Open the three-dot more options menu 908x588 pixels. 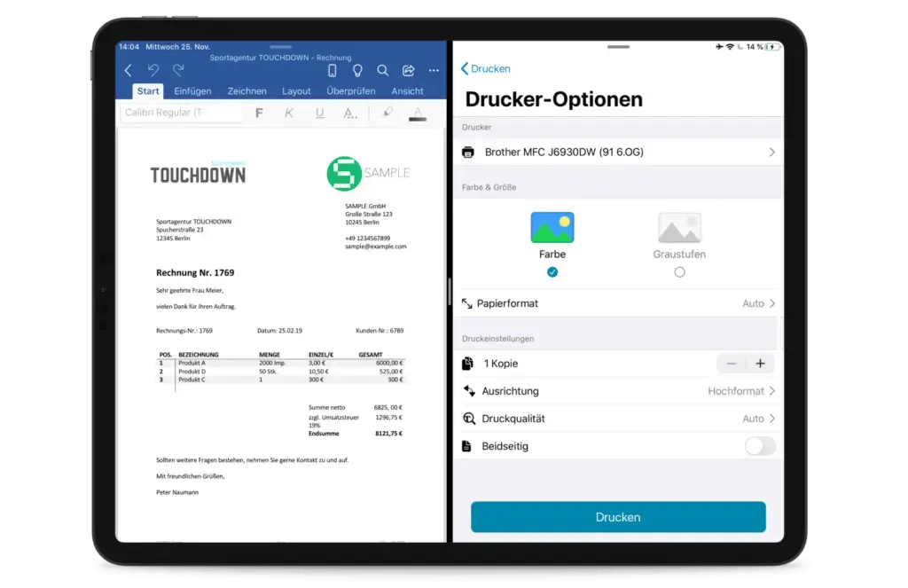click(434, 70)
